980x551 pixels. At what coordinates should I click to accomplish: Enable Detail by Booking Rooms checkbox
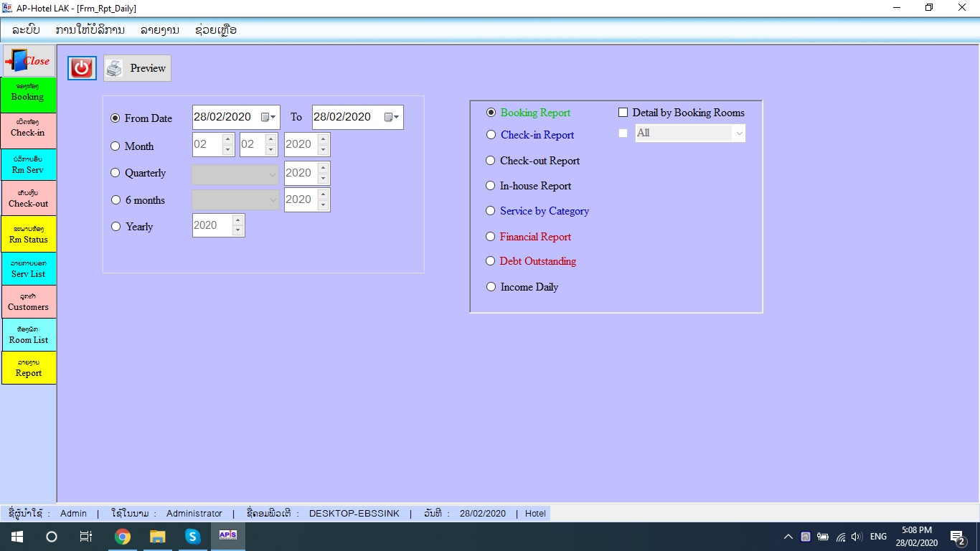click(623, 113)
